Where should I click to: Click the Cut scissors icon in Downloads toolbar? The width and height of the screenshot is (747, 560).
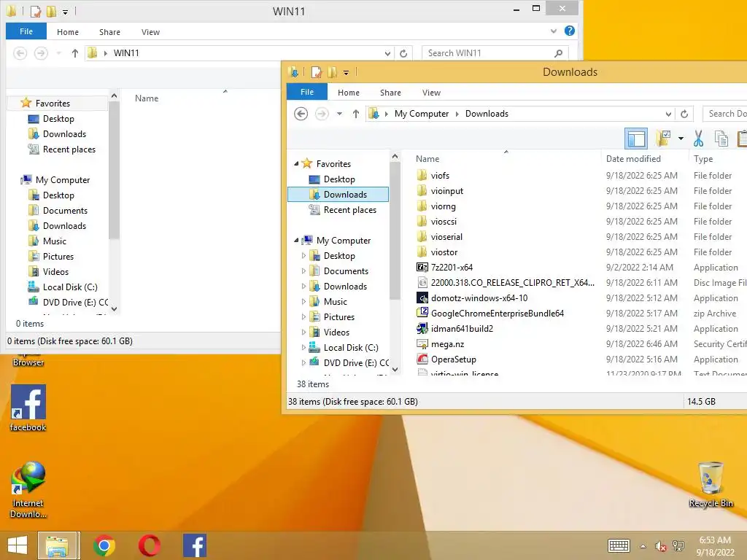pyautogui.click(x=698, y=139)
